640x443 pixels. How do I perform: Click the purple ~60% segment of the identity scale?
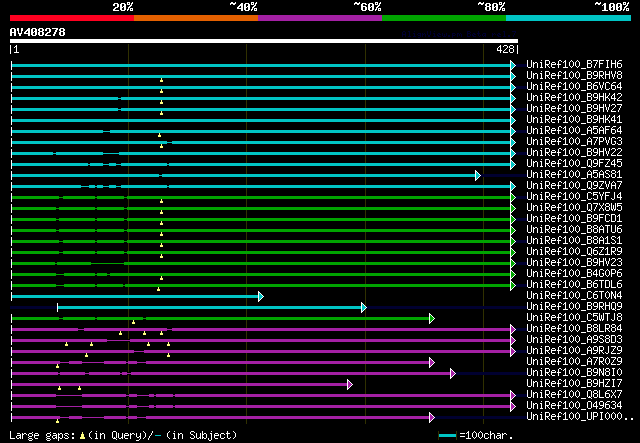[x=320, y=18]
